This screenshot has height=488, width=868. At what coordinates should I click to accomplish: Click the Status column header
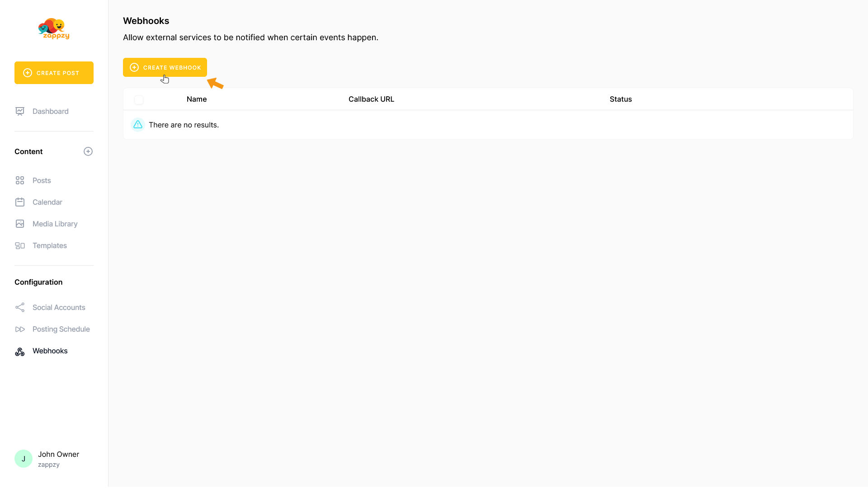(620, 99)
